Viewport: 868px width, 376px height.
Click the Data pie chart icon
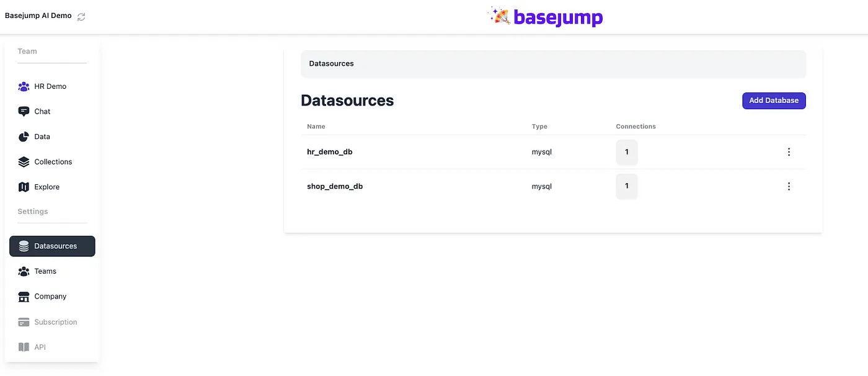(24, 137)
